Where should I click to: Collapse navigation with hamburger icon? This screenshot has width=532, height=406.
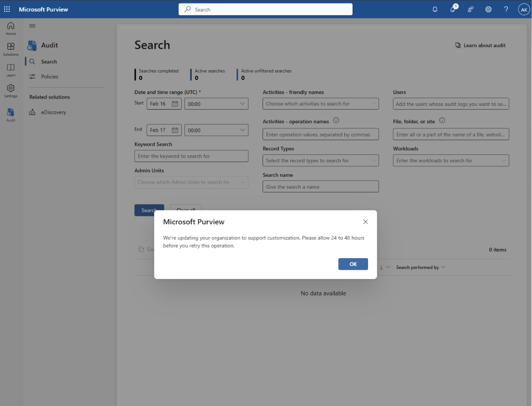[32, 26]
